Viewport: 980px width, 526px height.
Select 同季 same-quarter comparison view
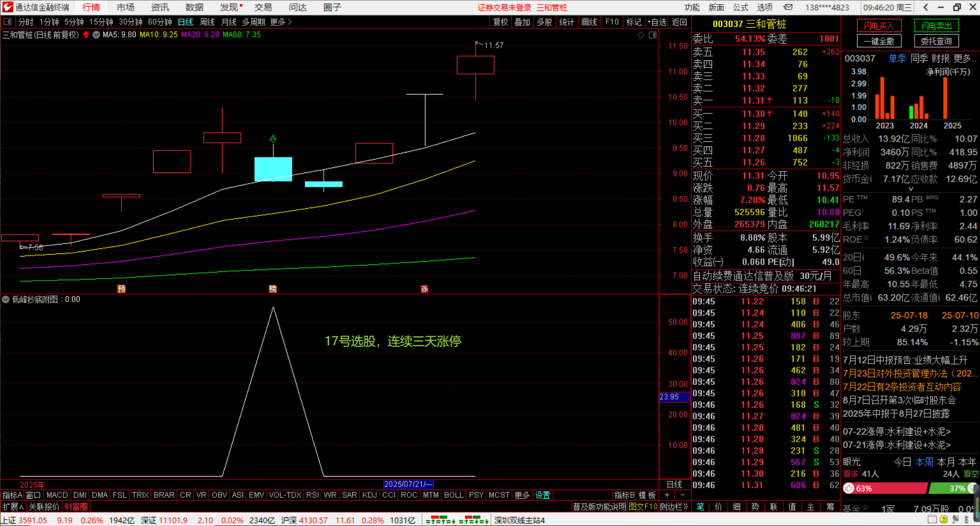919,59
